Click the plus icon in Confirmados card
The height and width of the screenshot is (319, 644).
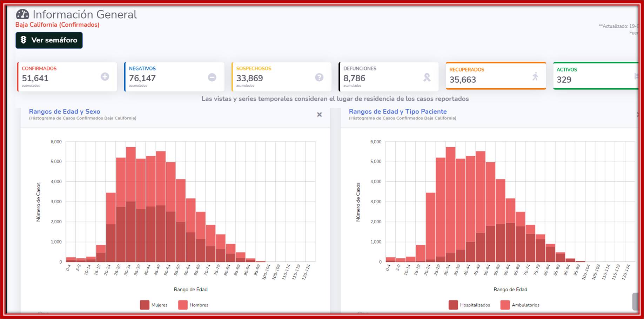pyautogui.click(x=105, y=77)
